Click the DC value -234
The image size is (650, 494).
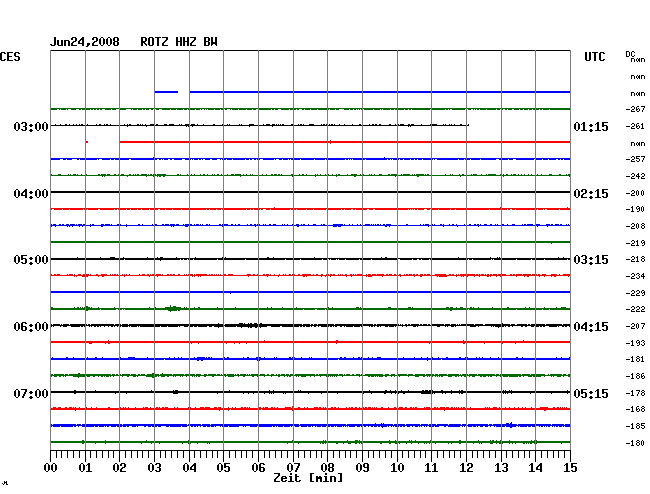635,276
